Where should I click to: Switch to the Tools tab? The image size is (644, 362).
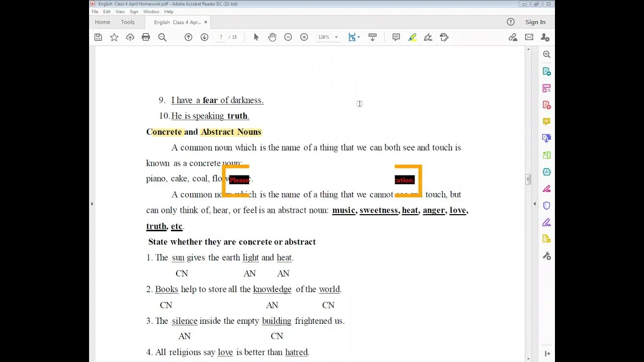[128, 22]
